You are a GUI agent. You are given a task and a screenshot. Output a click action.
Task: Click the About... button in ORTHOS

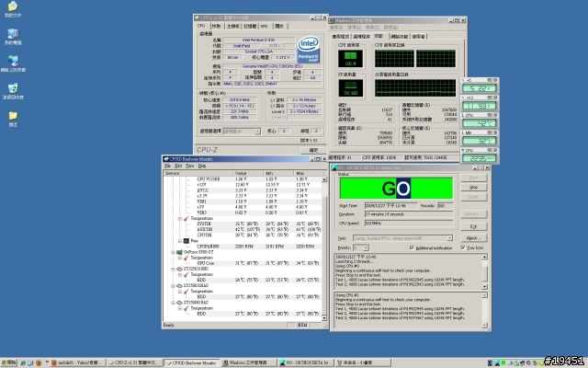474,238
